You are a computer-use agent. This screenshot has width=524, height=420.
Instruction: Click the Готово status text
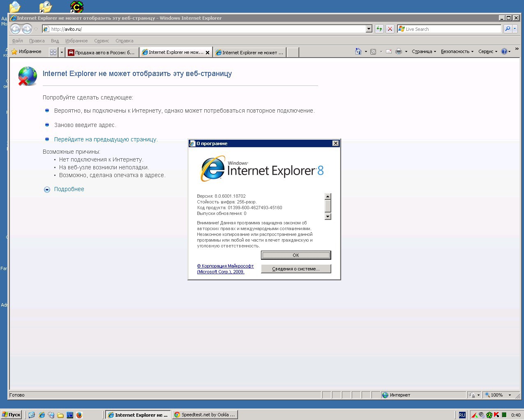pyautogui.click(x=17, y=395)
